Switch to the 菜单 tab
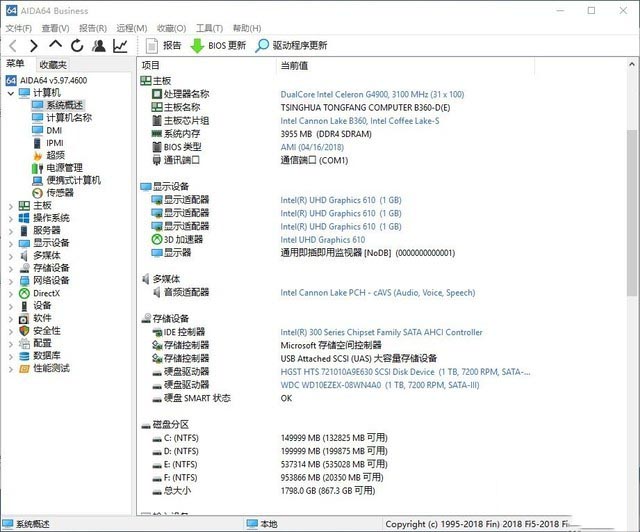 15,63
